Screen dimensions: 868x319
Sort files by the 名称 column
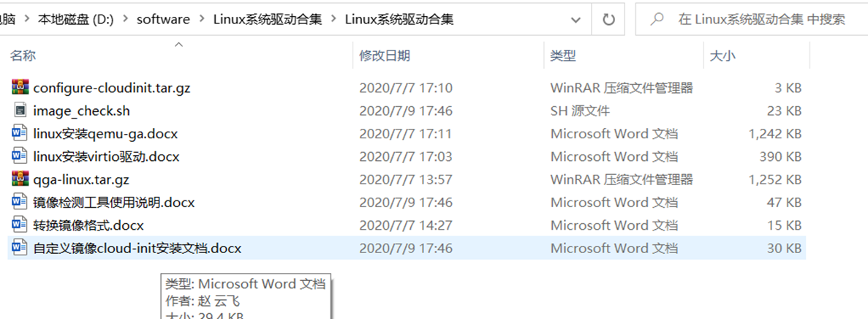point(23,56)
